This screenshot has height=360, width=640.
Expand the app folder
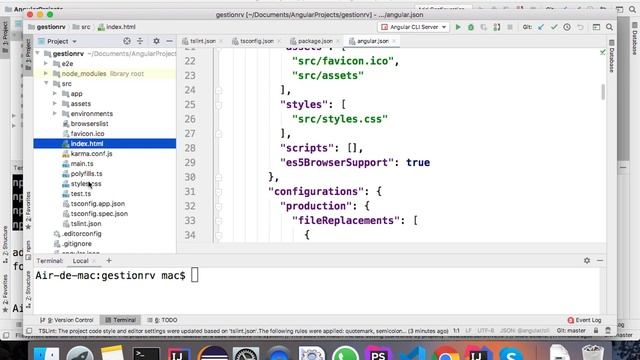[55, 93]
